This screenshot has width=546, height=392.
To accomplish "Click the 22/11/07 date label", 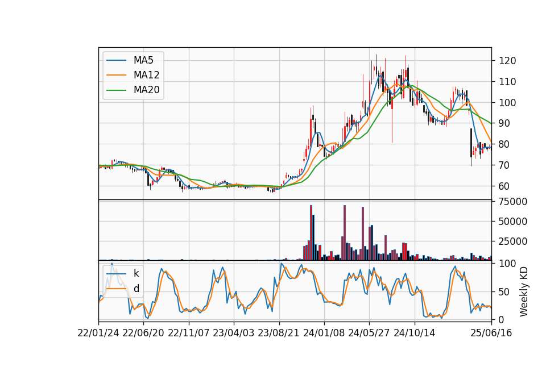I will point(189,333).
